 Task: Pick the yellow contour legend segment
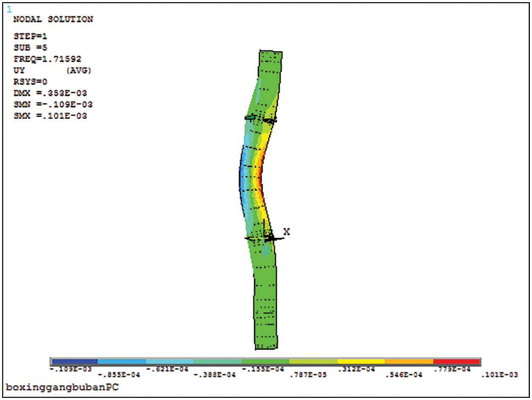pos(361,361)
